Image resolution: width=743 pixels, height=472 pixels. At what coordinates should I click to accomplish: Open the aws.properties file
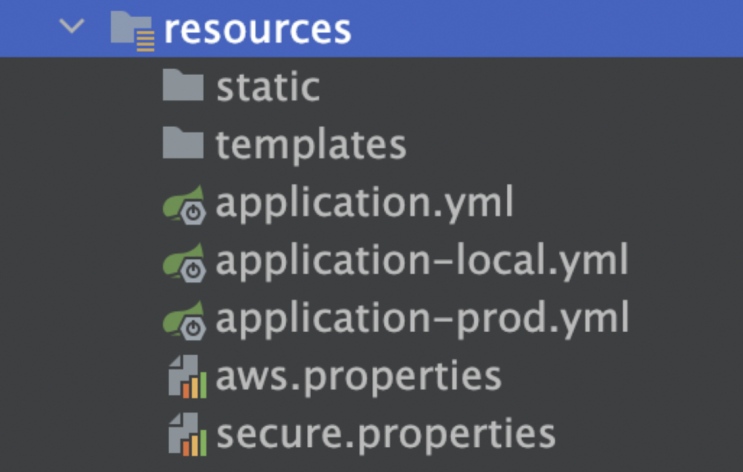point(358,378)
